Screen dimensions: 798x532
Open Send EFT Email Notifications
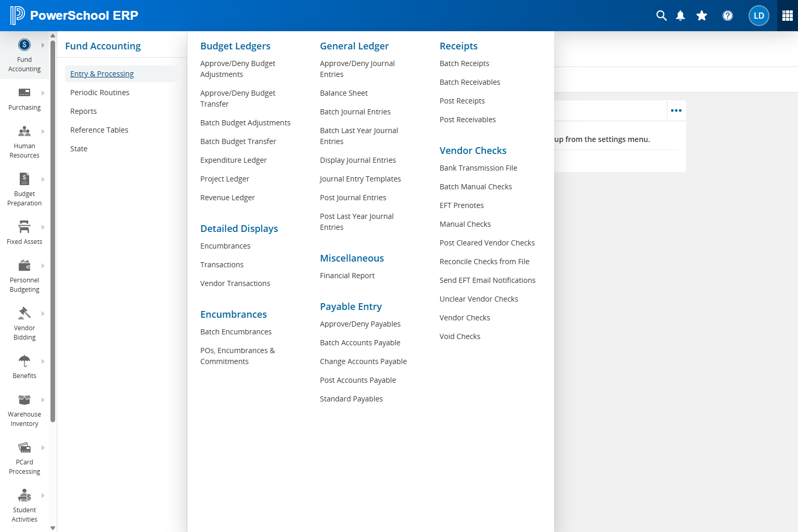(487, 280)
